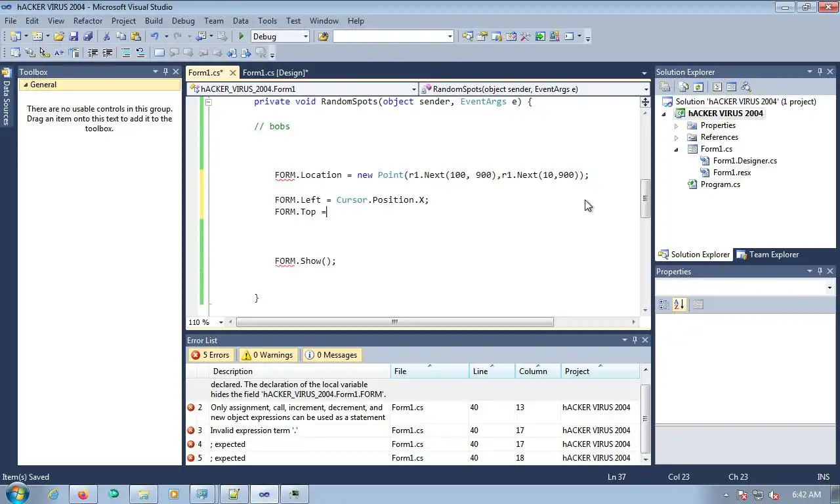Viewport: 840px width, 504px height.
Task: Toggle the 0 Messages filter button
Action: tap(331, 355)
